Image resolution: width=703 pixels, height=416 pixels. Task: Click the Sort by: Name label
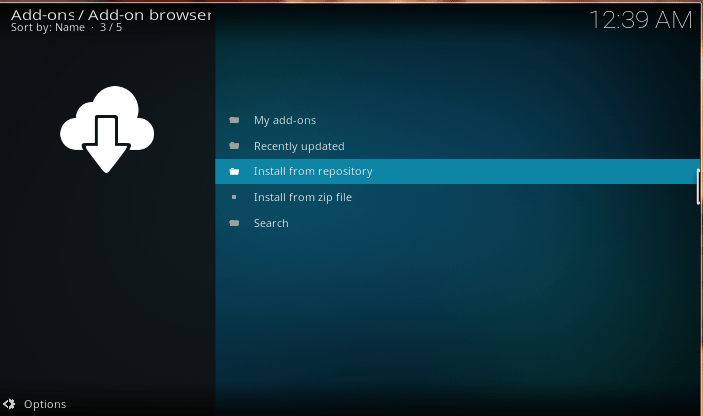tap(48, 27)
